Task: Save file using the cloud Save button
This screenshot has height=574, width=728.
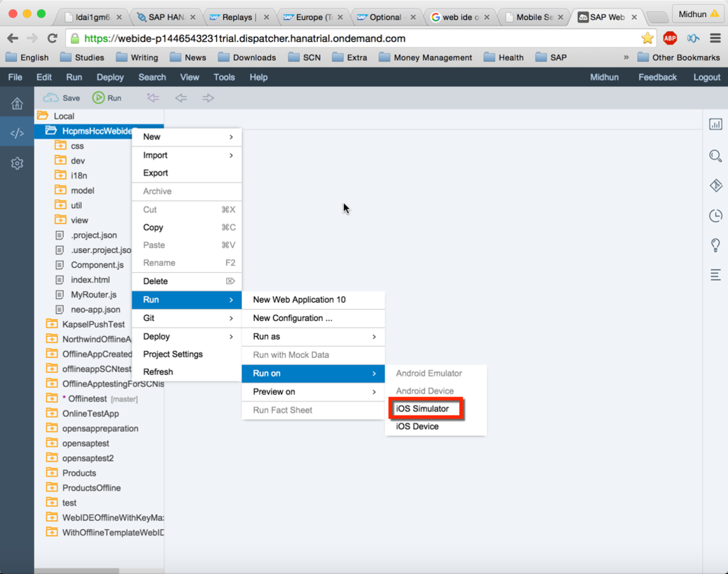Action: click(x=62, y=98)
